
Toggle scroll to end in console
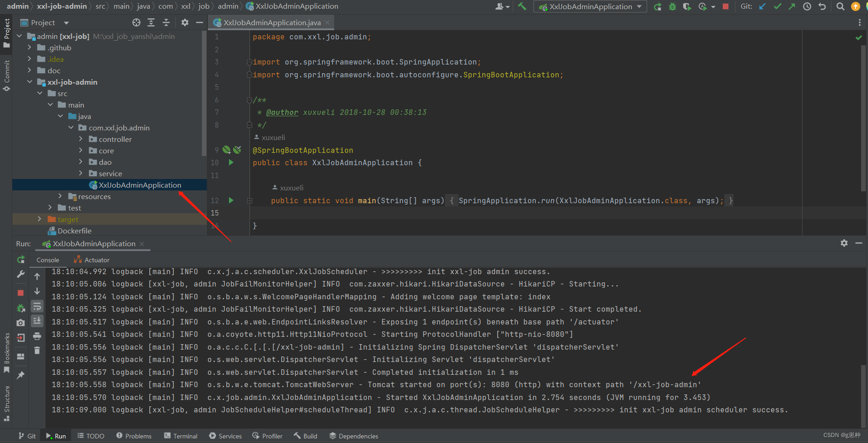(x=37, y=321)
